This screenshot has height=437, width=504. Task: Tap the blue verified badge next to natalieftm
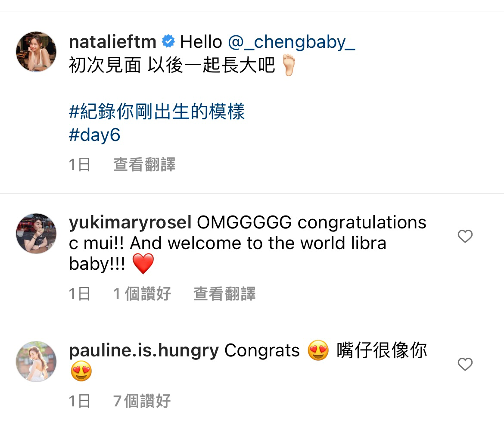(x=168, y=41)
